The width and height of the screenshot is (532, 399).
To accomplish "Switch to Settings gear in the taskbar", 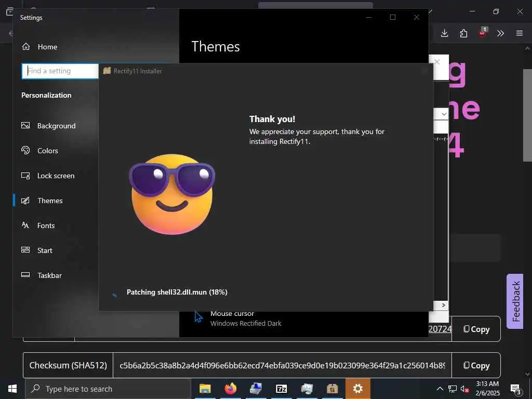I will (x=358, y=389).
